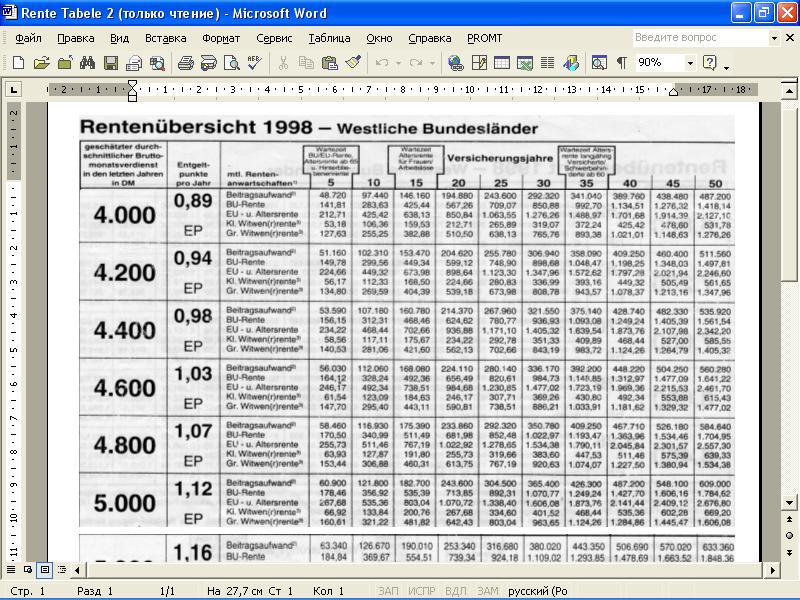This screenshot has width=800, height=600.
Task: Click the New blank document icon
Action: (x=18, y=63)
